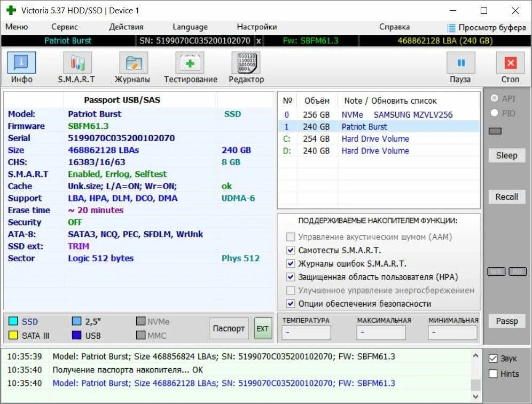Click the Passp button
Screen dimensions: 532x404
(506, 321)
